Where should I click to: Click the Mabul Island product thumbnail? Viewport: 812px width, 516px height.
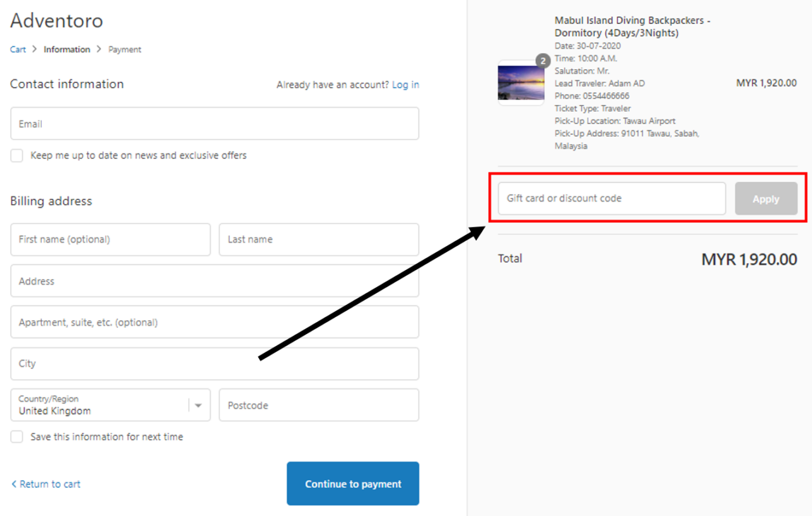pyautogui.click(x=521, y=83)
